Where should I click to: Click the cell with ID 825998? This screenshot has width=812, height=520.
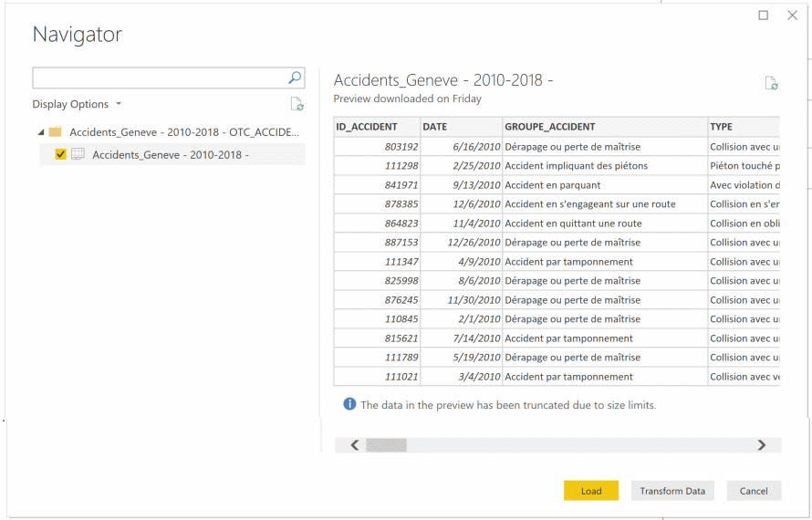377,281
